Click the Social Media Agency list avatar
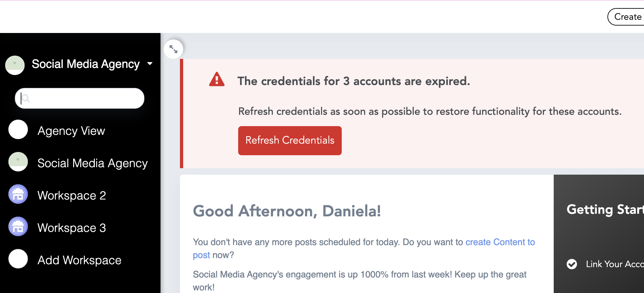The image size is (644, 293). pyautogui.click(x=18, y=162)
